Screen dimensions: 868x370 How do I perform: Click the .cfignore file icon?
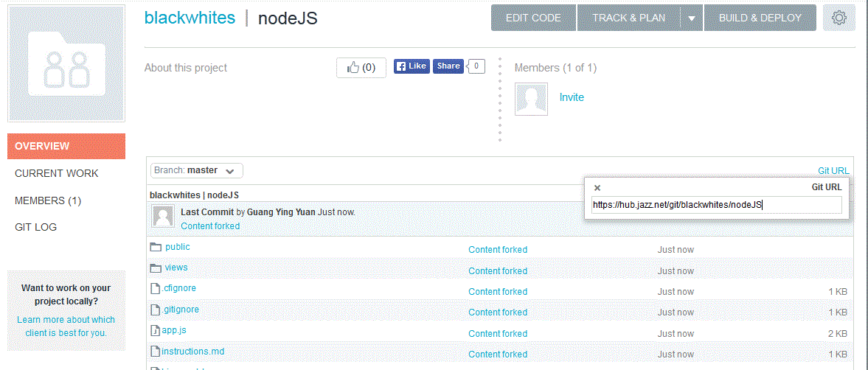[156, 288]
